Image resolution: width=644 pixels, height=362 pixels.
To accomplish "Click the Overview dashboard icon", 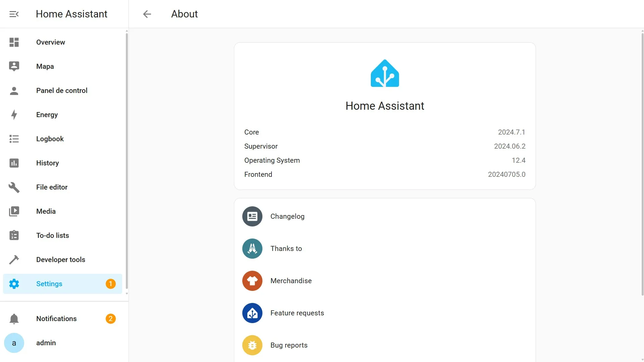I will tap(14, 42).
